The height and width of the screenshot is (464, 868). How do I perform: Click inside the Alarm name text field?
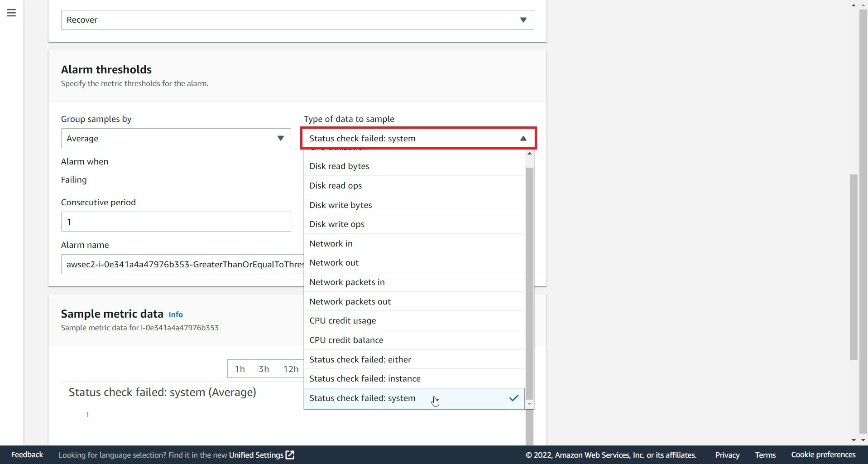pyautogui.click(x=181, y=264)
